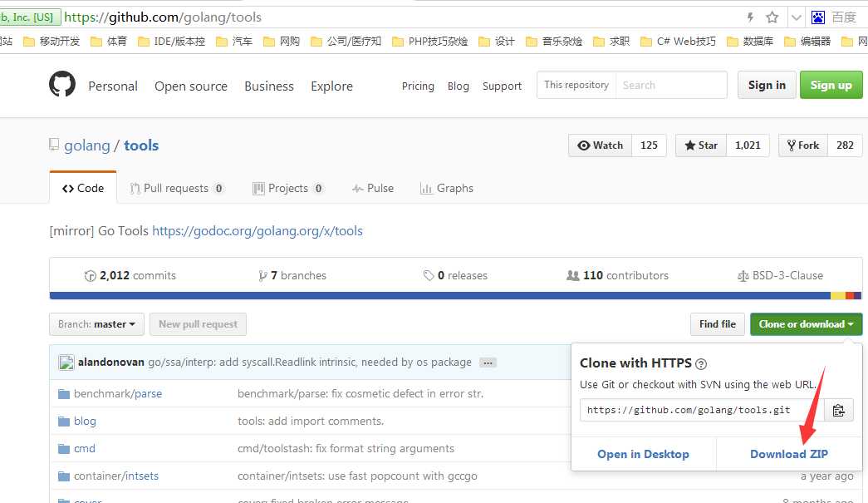This screenshot has width=868, height=503.
Task: Copy clone URL with clipboard icon
Action: coord(838,410)
